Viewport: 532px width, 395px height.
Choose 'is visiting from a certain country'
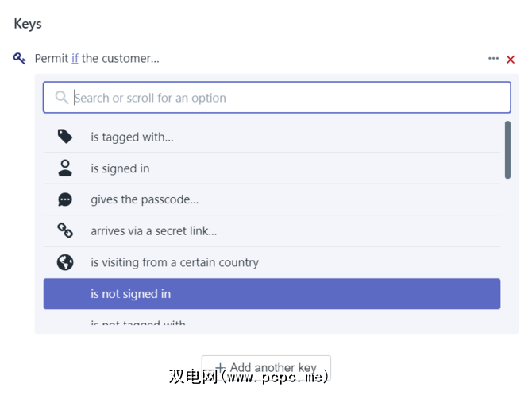(175, 262)
